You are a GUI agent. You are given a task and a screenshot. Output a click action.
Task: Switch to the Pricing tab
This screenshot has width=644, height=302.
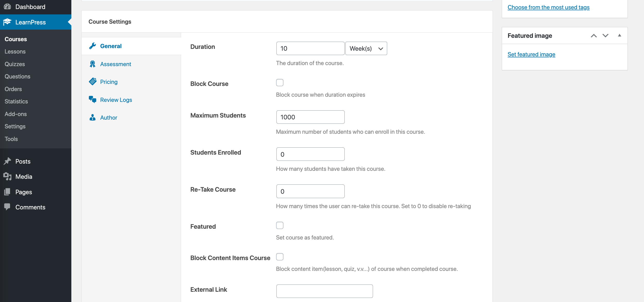(131, 82)
